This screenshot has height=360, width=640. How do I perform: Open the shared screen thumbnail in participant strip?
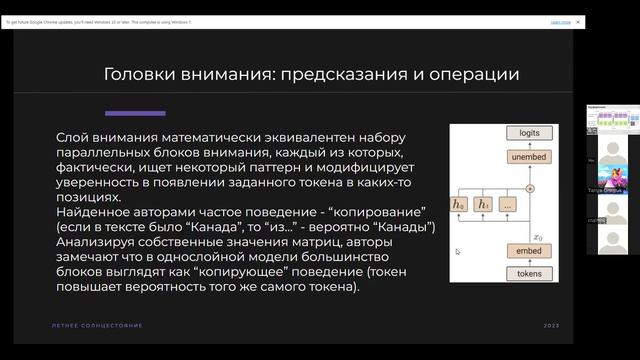coord(613,120)
